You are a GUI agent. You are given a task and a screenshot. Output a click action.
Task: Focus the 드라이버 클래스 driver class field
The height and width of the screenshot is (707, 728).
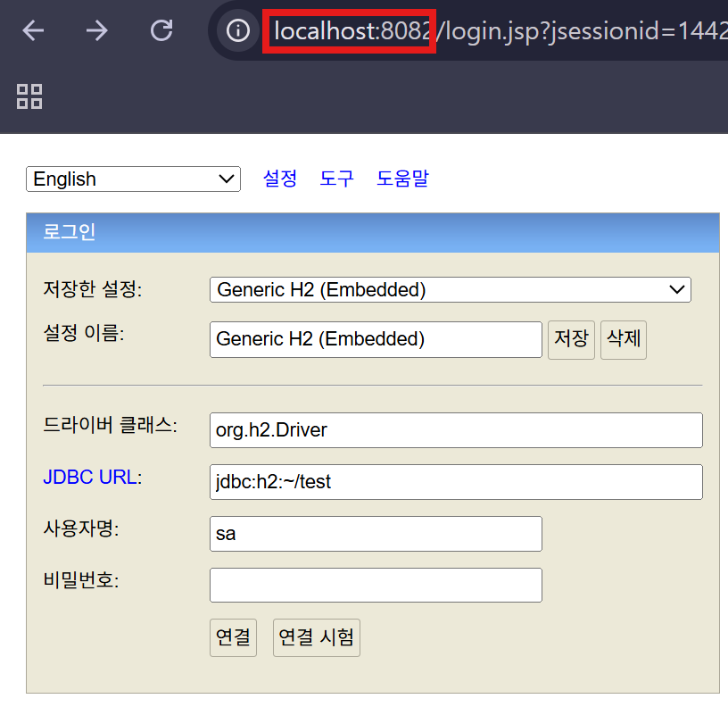click(456, 430)
